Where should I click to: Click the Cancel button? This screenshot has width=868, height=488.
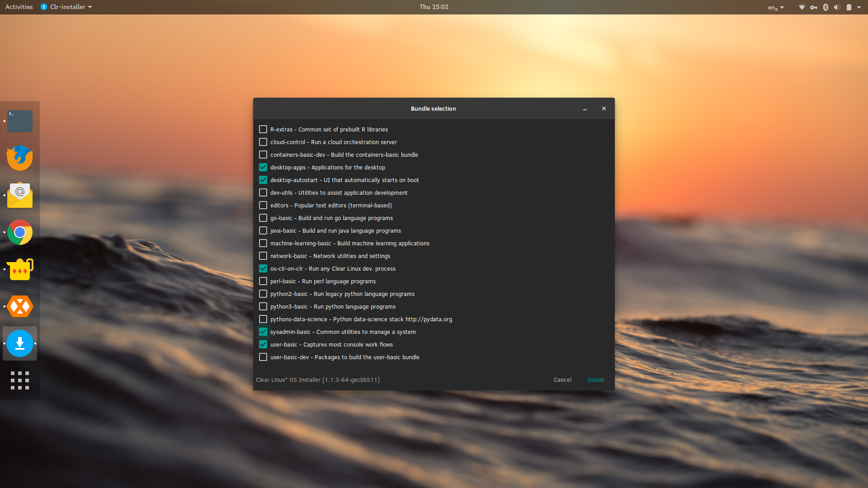click(562, 380)
